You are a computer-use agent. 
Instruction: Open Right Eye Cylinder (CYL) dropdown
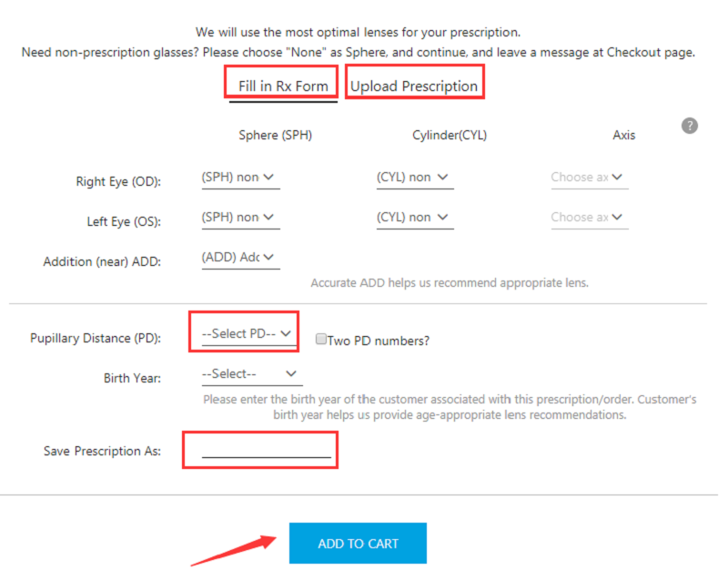(x=415, y=178)
